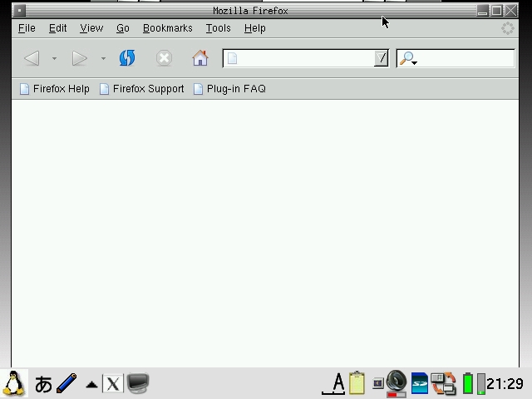The image size is (532, 399).
Task: Open the address bar history dropdown
Action: point(381,58)
